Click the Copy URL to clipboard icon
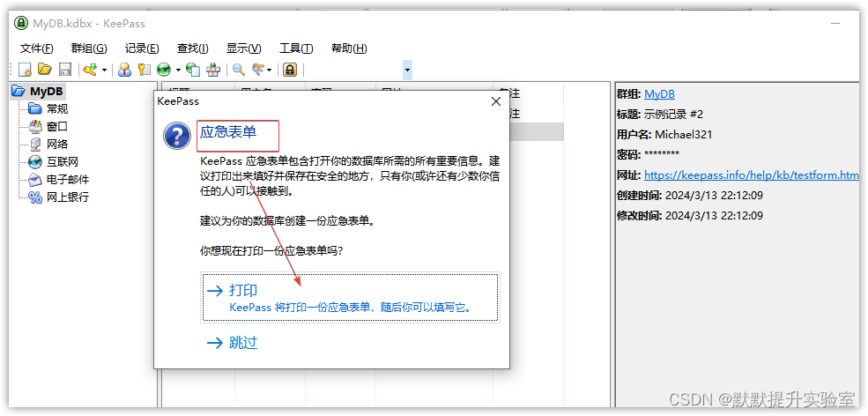The image size is (868, 416). tap(193, 70)
